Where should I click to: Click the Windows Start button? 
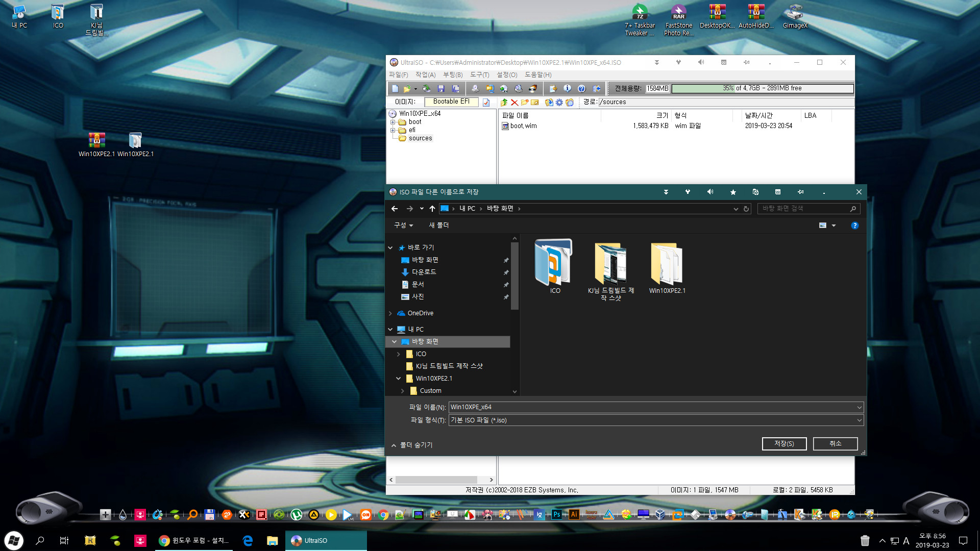[x=14, y=541]
